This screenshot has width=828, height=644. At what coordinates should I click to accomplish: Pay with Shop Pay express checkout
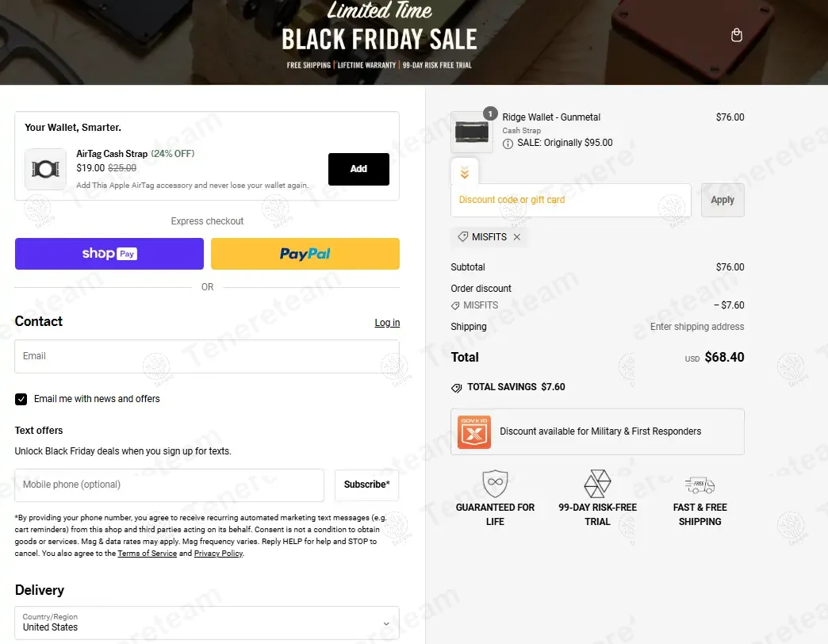pos(109,254)
